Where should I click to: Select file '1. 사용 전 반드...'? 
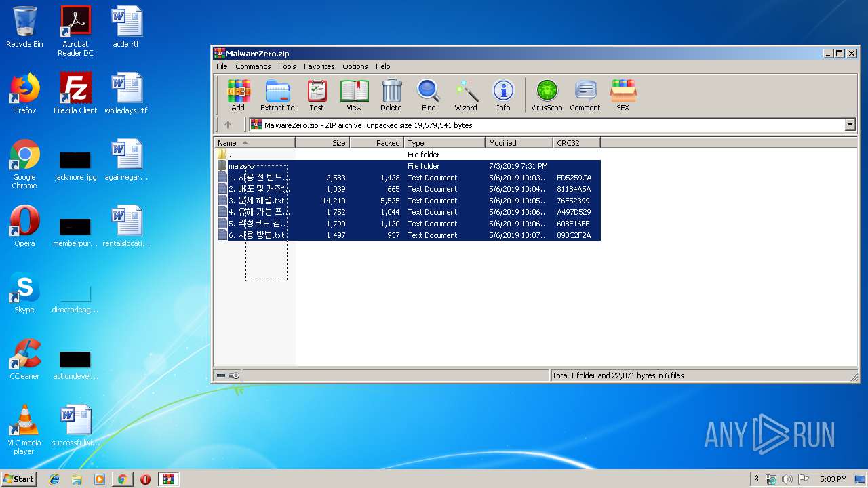[x=408, y=178]
